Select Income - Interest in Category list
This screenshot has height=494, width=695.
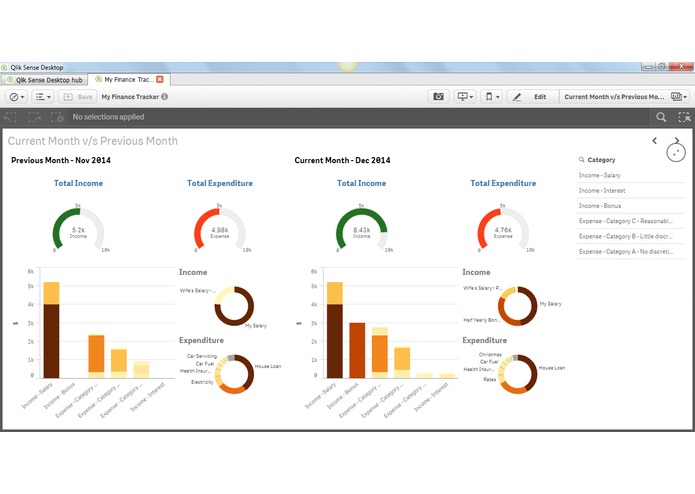tap(630, 191)
